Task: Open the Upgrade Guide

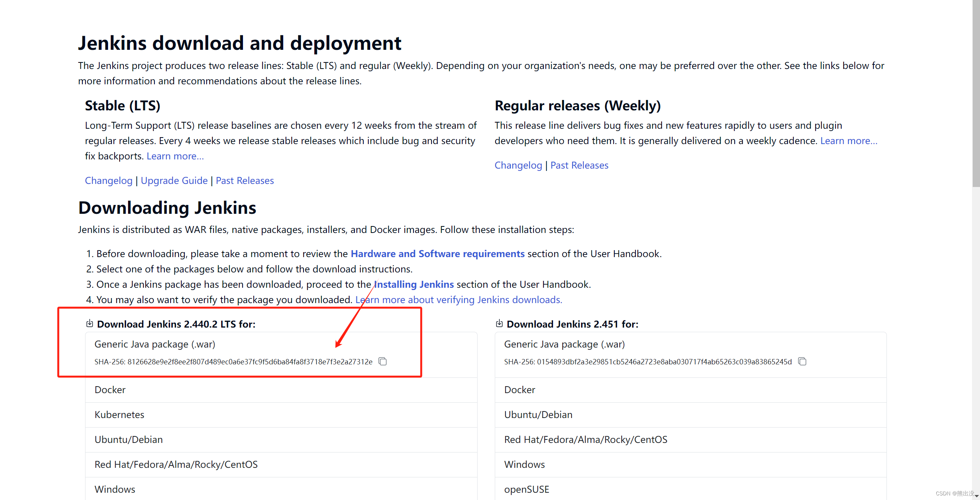Action: coord(174,180)
